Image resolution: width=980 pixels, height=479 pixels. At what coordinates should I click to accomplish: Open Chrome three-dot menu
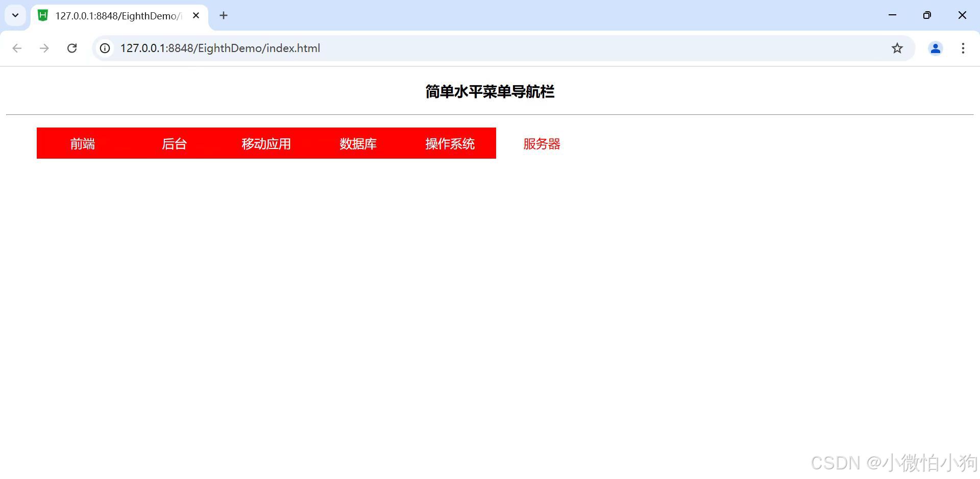tap(963, 48)
